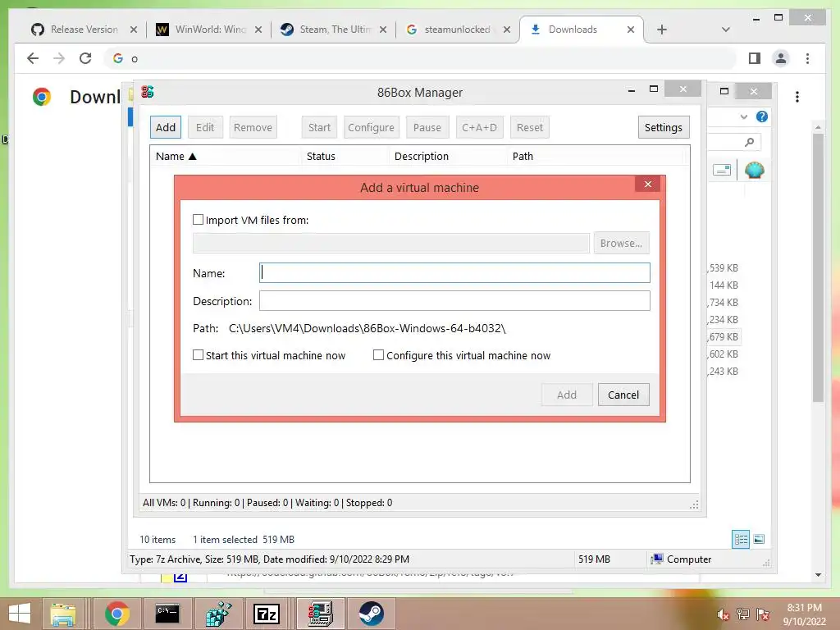Close the Downloads tab
The image size is (840, 630).
[x=631, y=30]
